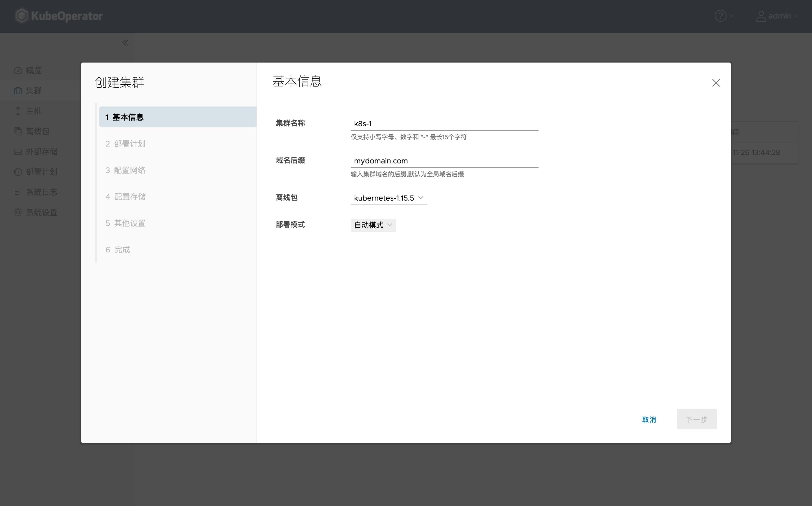
Task: Open the help question-mark menu
Action: tap(723, 16)
